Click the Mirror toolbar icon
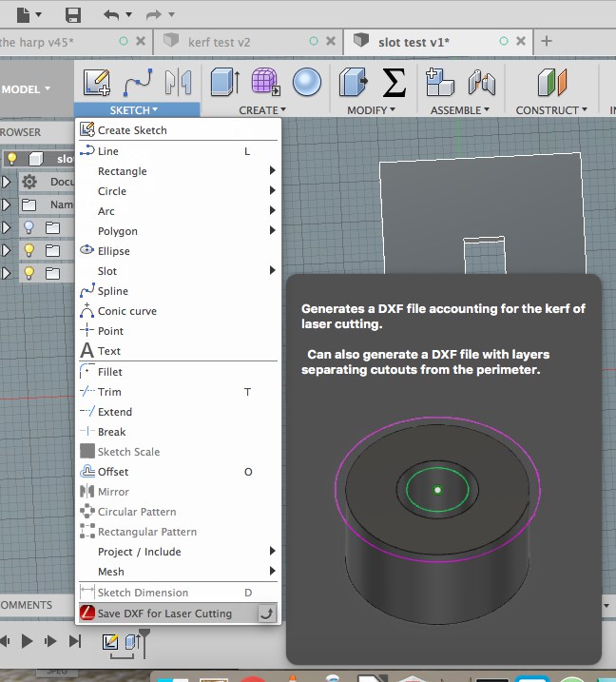The height and width of the screenshot is (682, 616). (178, 82)
